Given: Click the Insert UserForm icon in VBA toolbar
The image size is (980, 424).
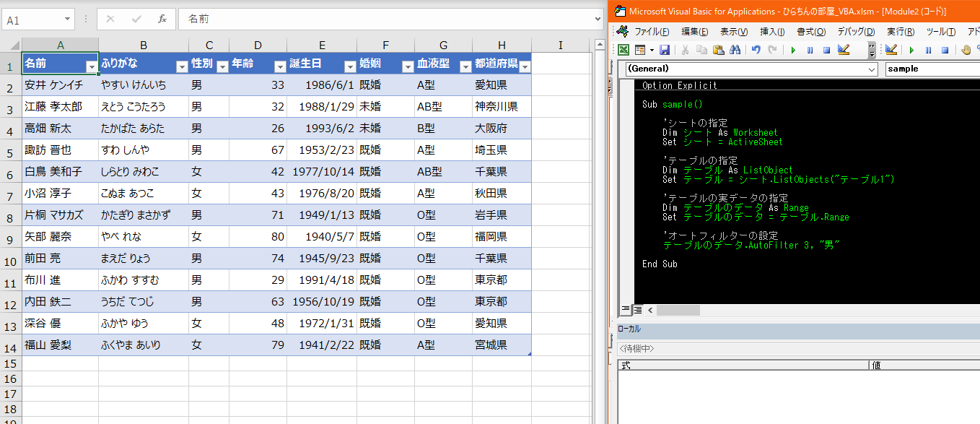Looking at the screenshot, I should pos(639,50).
